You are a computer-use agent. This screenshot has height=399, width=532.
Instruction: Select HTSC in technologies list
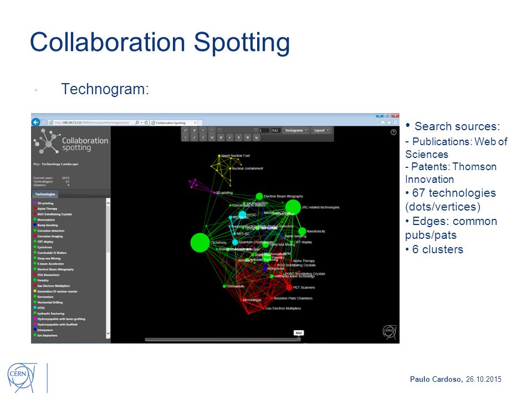click(39, 308)
